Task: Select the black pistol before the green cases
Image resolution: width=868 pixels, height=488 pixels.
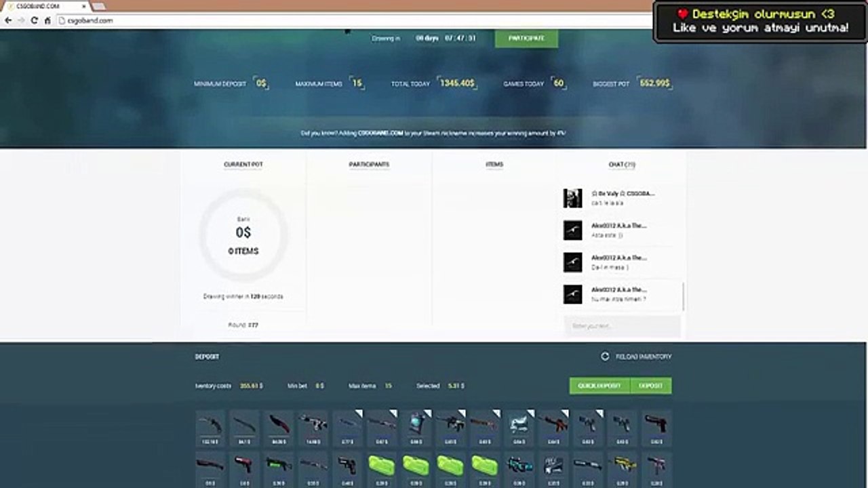Action: [x=348, y=469]
